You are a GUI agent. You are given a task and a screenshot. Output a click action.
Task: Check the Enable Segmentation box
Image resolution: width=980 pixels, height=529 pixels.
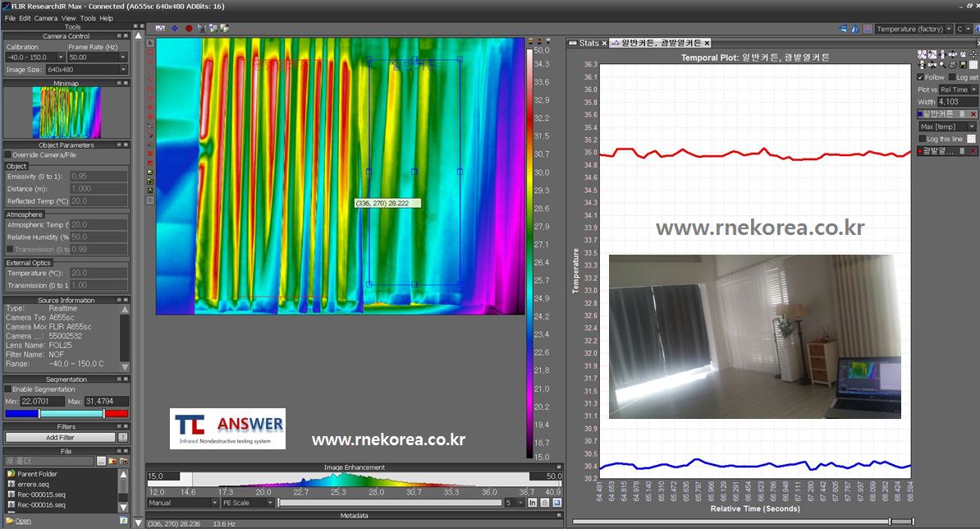coord(8,389)
